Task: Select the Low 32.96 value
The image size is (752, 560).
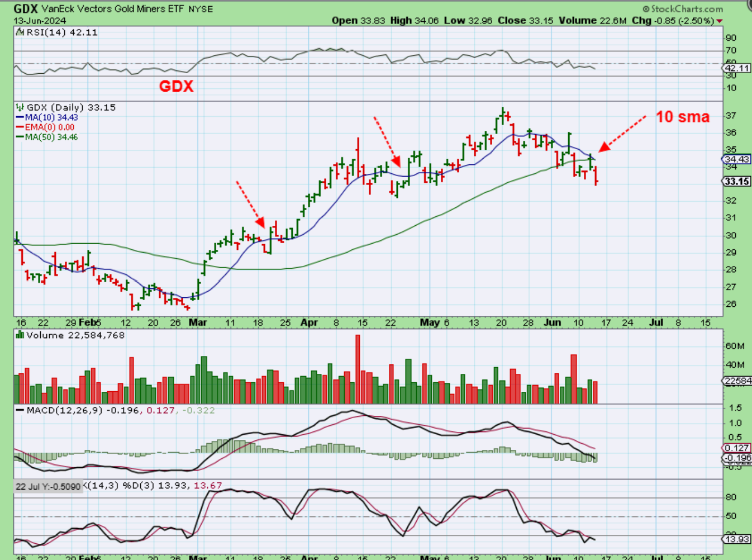Action: [x=468, y=21]
